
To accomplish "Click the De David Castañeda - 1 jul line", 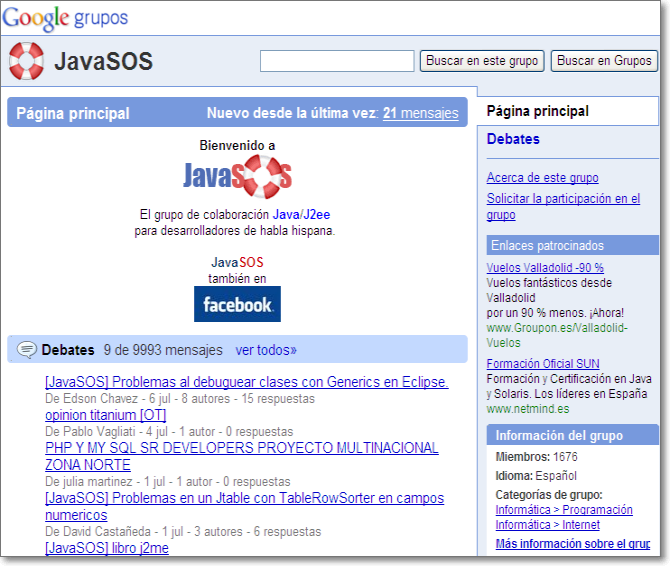I will pyautogui.click(x=183, y=531).
